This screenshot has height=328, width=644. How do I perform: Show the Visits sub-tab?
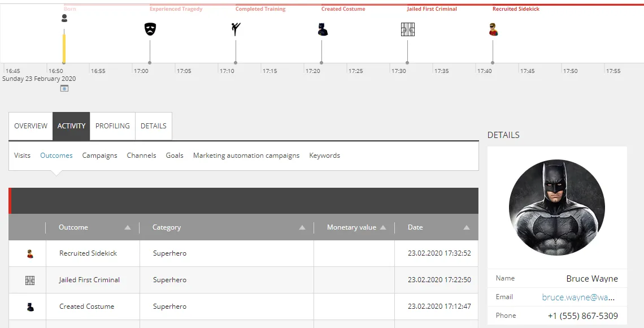point(22,156)
